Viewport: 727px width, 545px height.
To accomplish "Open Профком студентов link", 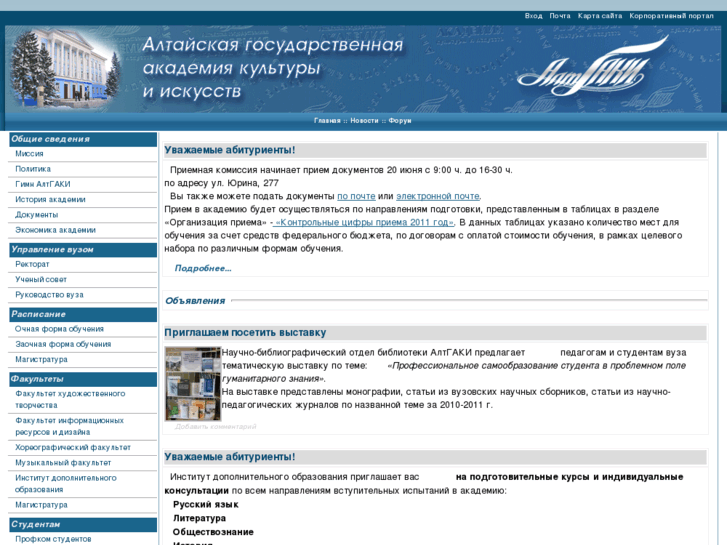I will [x=53, y=539].
